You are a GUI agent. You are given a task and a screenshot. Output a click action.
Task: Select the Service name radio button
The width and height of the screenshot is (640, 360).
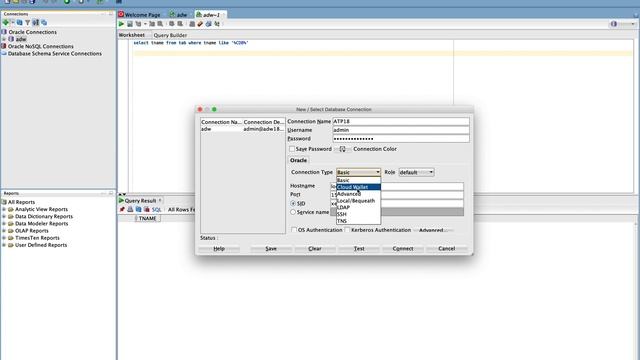tap(293, 212)
